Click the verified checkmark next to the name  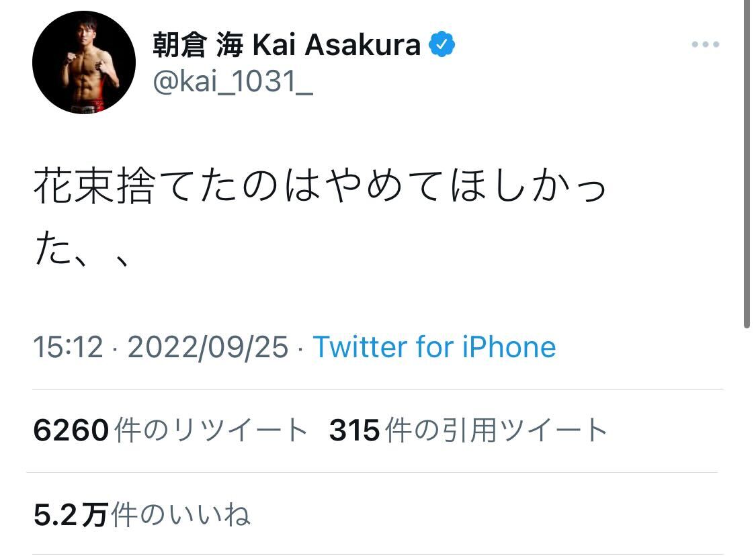coord(442,43)
